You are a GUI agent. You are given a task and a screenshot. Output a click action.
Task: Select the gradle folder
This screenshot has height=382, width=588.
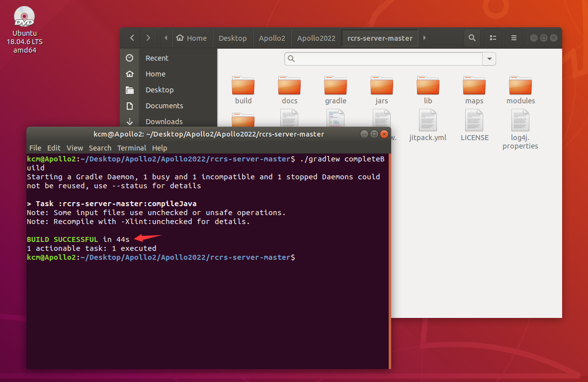tap(335, 90)
